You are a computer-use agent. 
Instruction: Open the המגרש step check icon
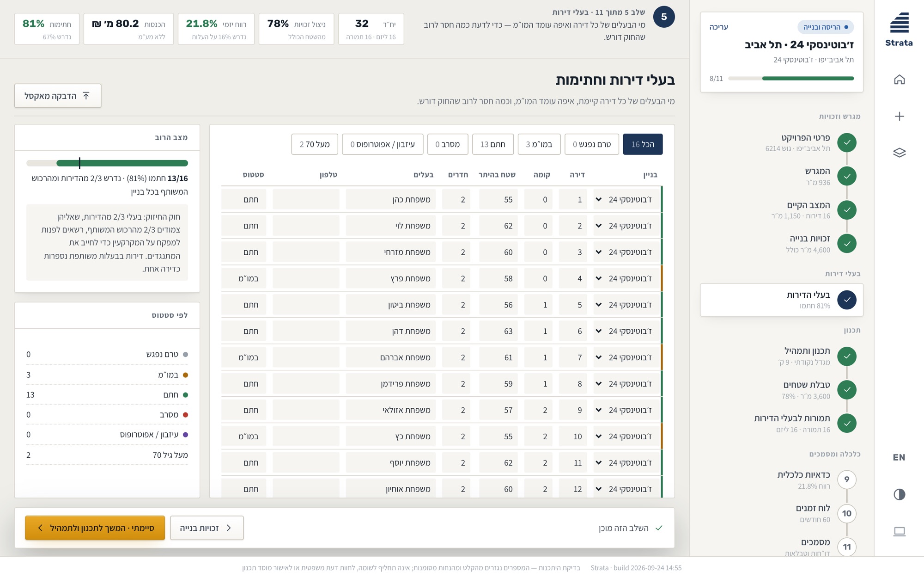(x=847, y=176)
